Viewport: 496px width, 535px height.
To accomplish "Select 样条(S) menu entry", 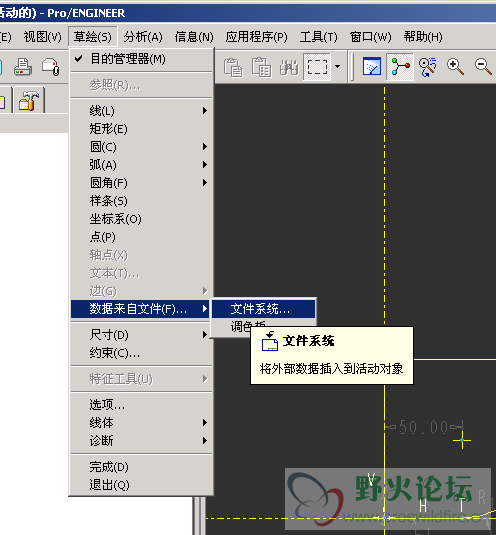I will (142, 201).
